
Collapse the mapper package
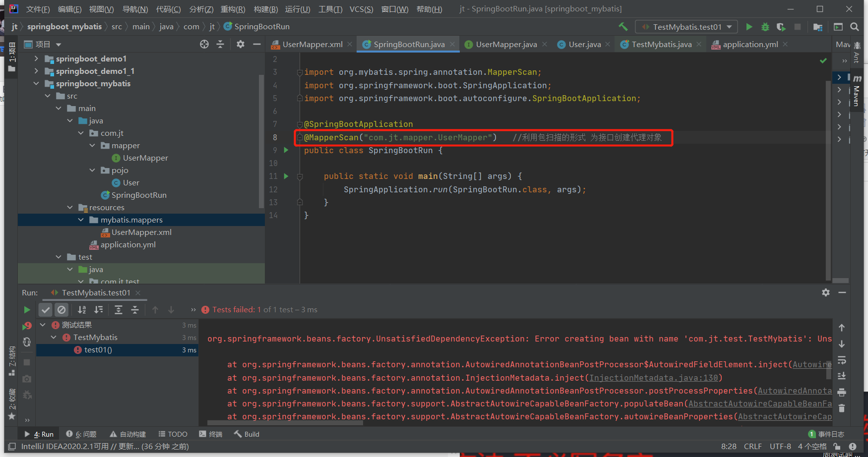click(92, 145)
